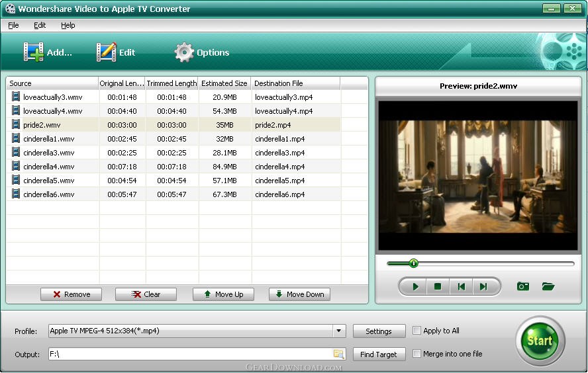Jump to previous frame button
This screenshot has width=588, height=373.
point(461,286)
